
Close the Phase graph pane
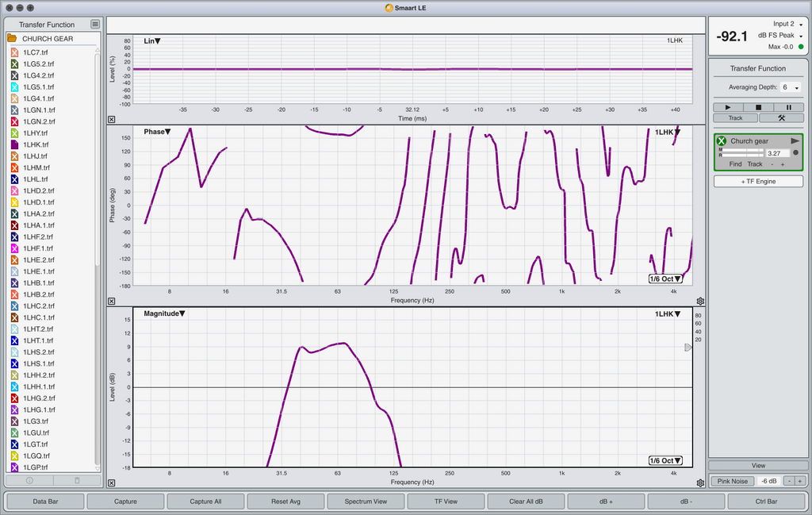(111, 301)
